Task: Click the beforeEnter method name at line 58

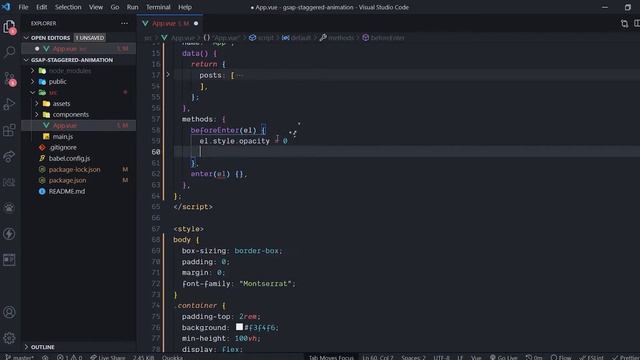Action: [x=215, y=130]
